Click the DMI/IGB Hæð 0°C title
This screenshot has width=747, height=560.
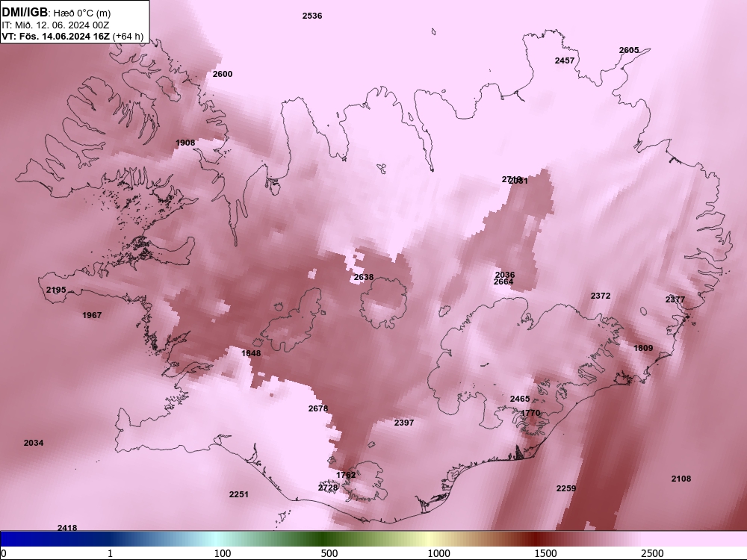[56, 13]
